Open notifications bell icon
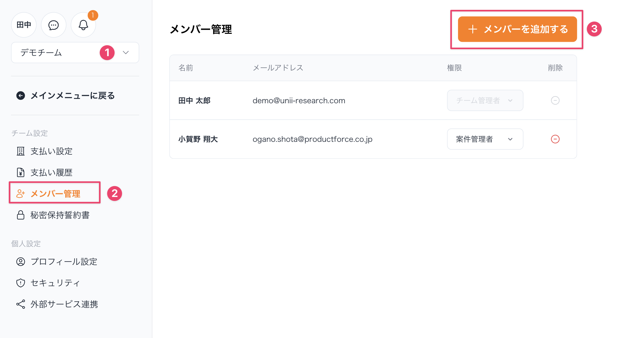Viewport: 644px width, 338px height. pyautogui.click(x=83, y=25)
